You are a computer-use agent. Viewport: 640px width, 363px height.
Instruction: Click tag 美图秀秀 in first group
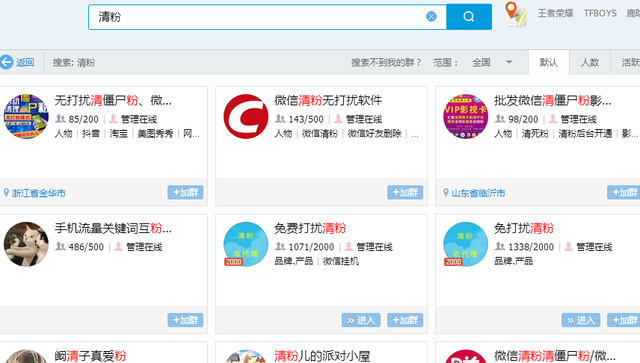pyautogui.click(x=156, y=134)
